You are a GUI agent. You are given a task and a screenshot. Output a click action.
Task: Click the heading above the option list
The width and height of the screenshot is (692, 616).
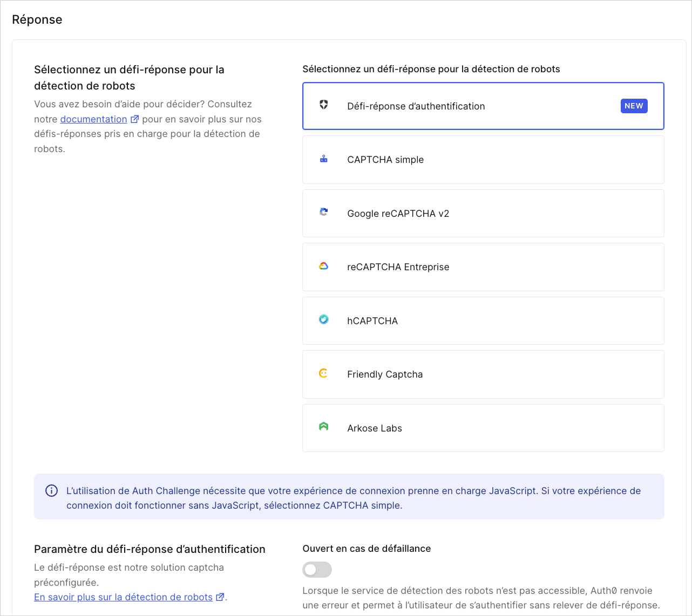431,69
